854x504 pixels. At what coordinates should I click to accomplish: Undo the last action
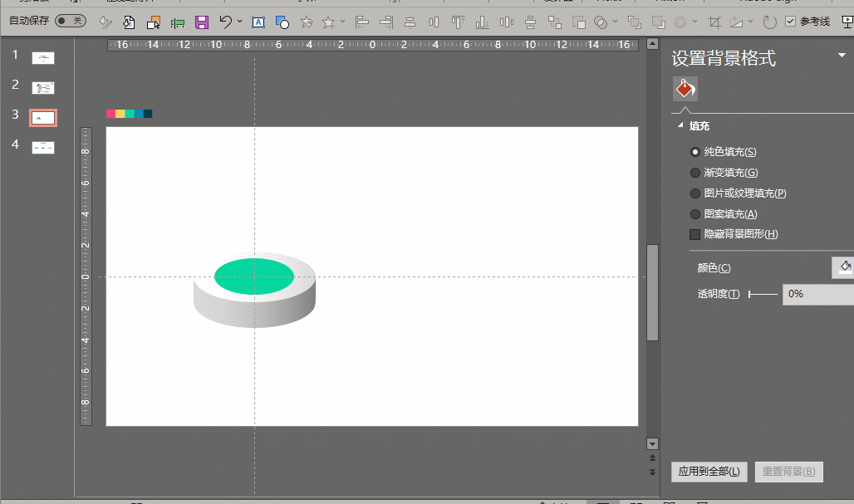[x=225, y=22]
